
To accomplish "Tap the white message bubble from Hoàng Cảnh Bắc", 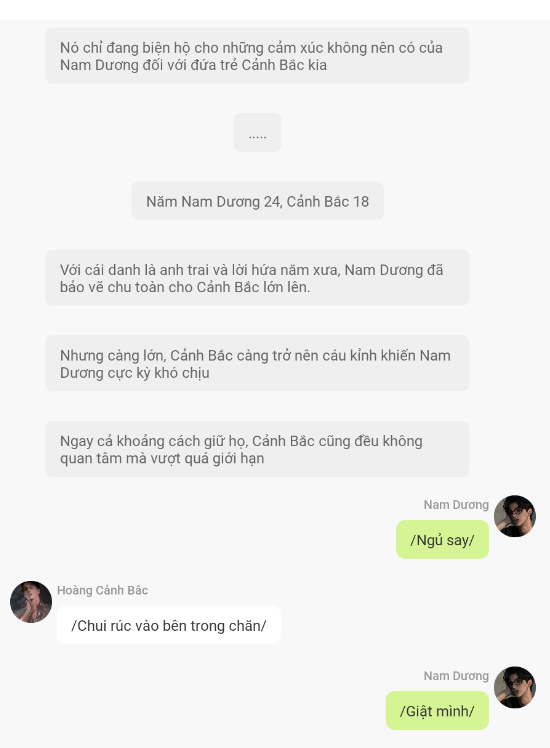I will (169, 625).
